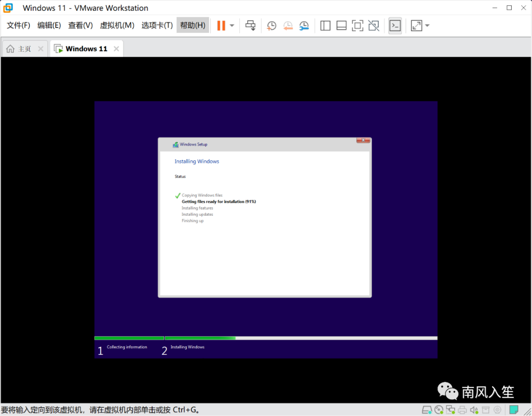This screenshot has width=532, height=416.
Task: Click the 'Copying Windows files' status line
Action: pos(202,195)
